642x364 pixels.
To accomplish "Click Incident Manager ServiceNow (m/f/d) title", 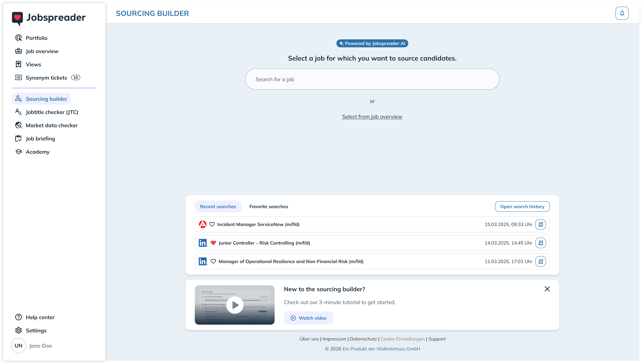I will [x=258, y=225].
